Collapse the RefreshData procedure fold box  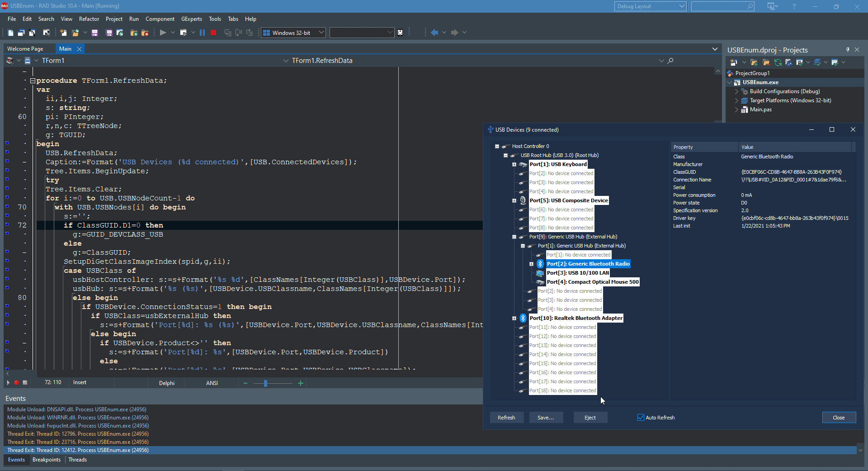point(33,81)
